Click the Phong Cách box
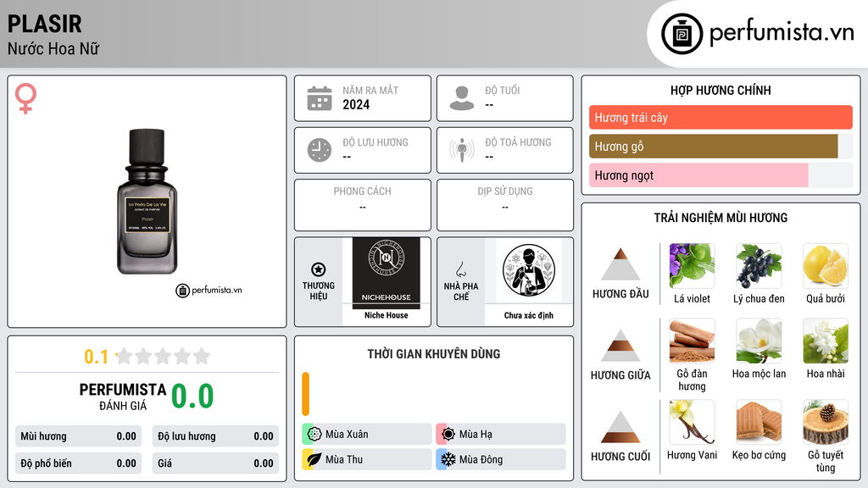This screenshot has height=488, width=868. [363, 205]
